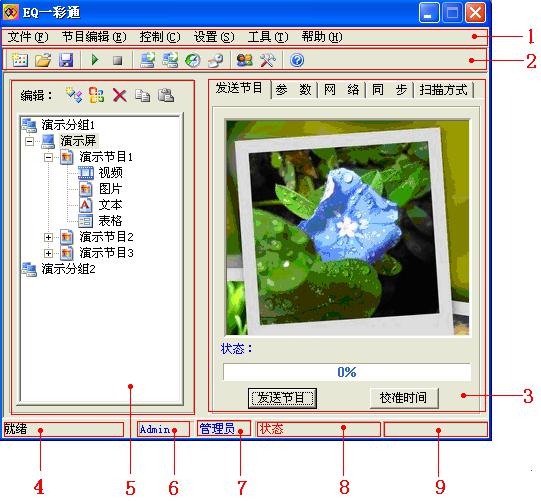541x501 pixels.
Task: Click the red X delete icon in the edit panel
Action: coord(120,95)
